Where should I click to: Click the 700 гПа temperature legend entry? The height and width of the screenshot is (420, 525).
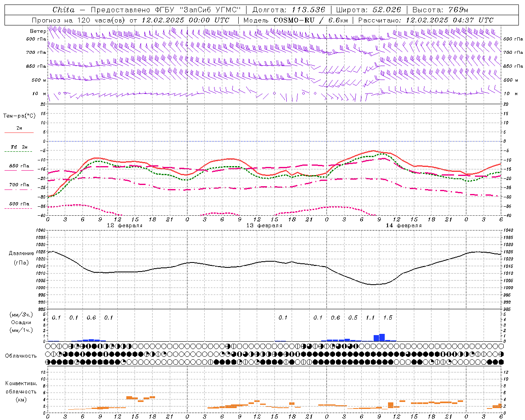click(x=19, y=185)
